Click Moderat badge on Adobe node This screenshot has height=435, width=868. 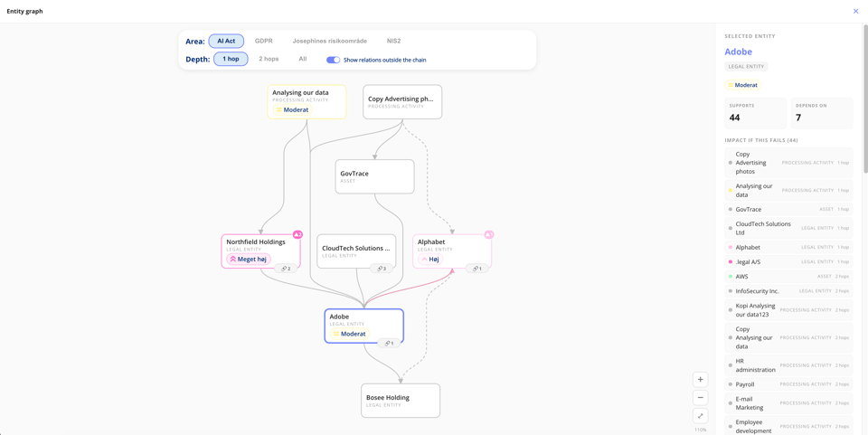click(x=350, y=334)
